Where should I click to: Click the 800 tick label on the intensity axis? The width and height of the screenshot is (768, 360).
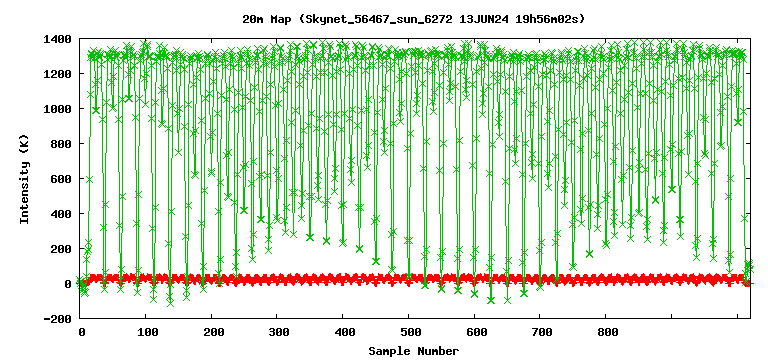click(62, 144)
